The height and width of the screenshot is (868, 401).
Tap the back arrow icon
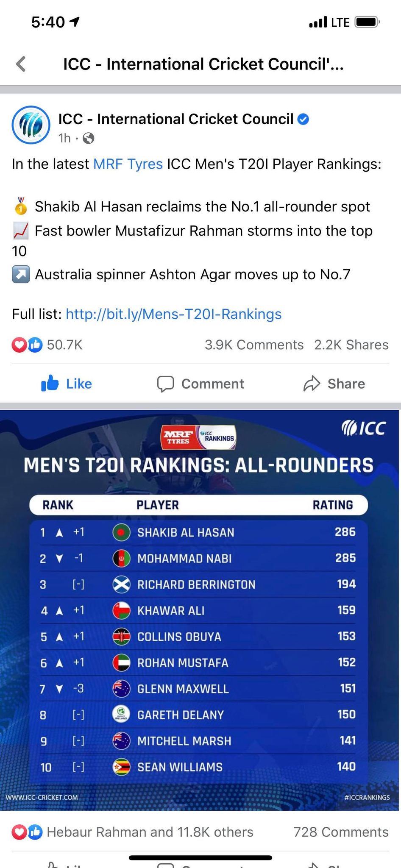pos(21,64)
